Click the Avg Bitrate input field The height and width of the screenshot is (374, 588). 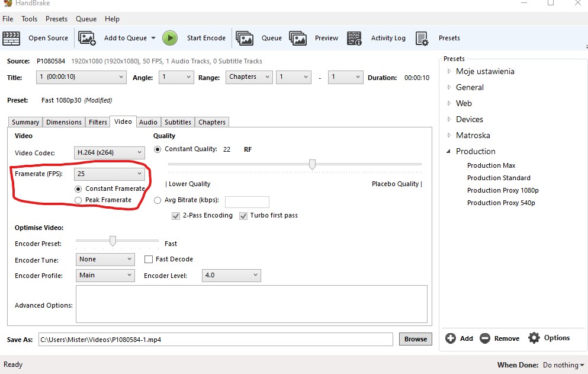(247, 202)
